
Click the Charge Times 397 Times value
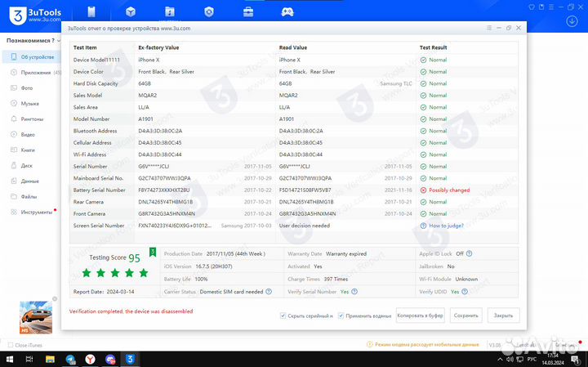pos(336,279)
